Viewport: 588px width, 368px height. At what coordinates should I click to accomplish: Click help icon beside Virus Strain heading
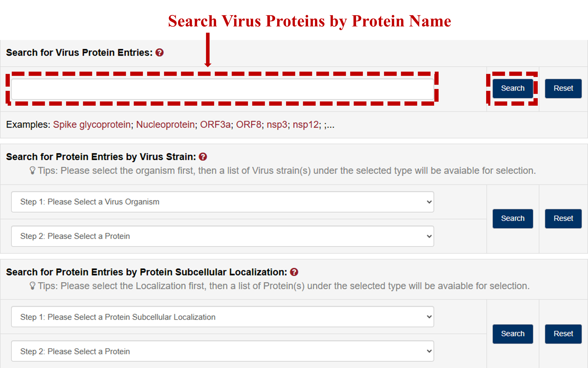[x=203, y=157]
